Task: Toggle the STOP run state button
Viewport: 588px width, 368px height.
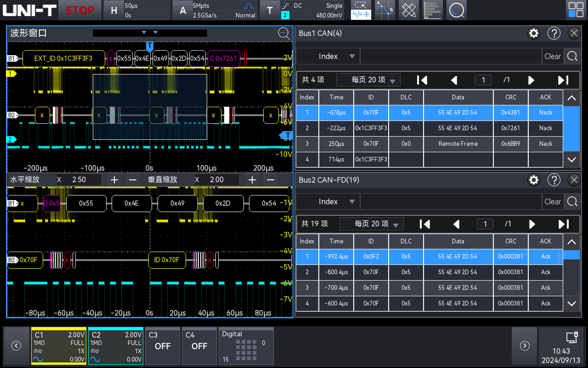Action: [79, 10]
